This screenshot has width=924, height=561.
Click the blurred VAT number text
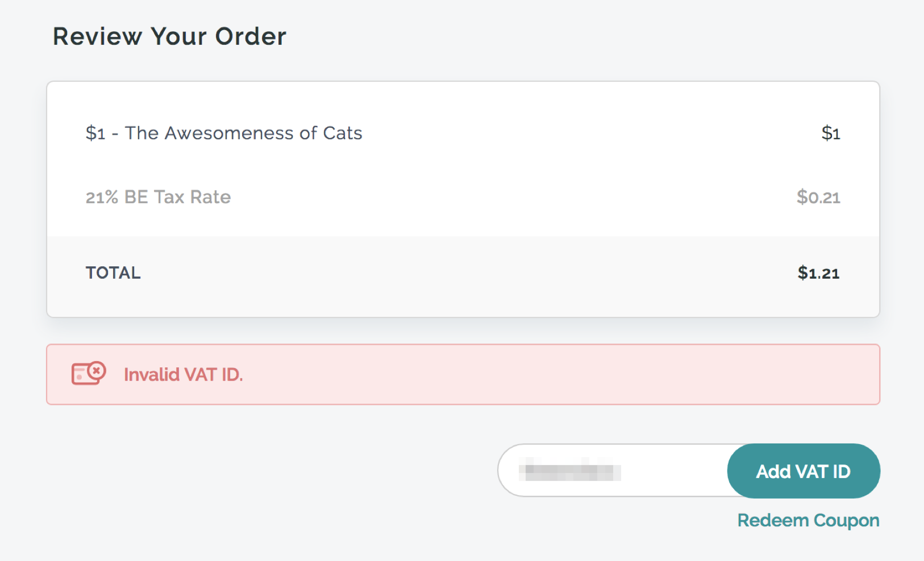[x=570, y=471]
